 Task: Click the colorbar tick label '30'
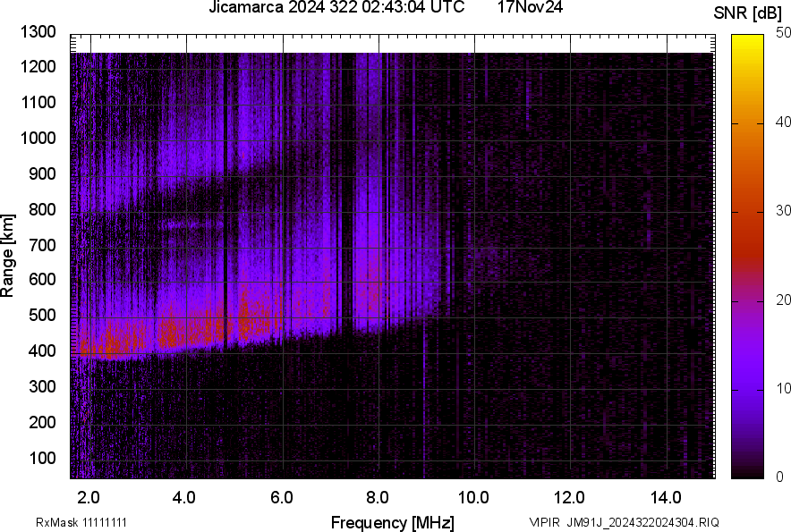783,210
